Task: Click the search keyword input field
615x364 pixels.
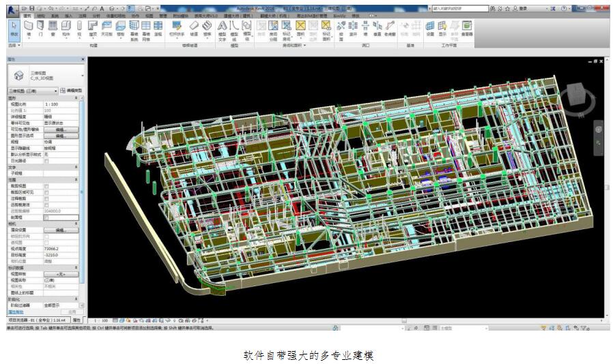Action: [x=459, y=8]
